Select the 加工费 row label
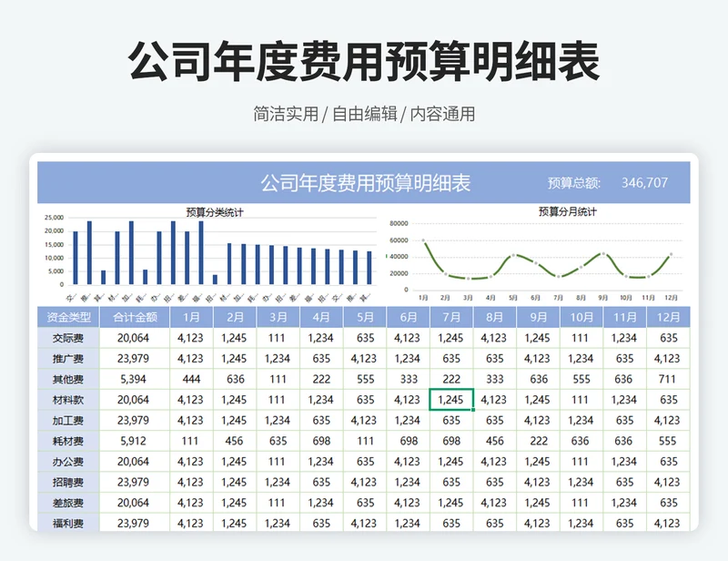The height and width of the screenshot is (561, 728). tap(68, 421)
